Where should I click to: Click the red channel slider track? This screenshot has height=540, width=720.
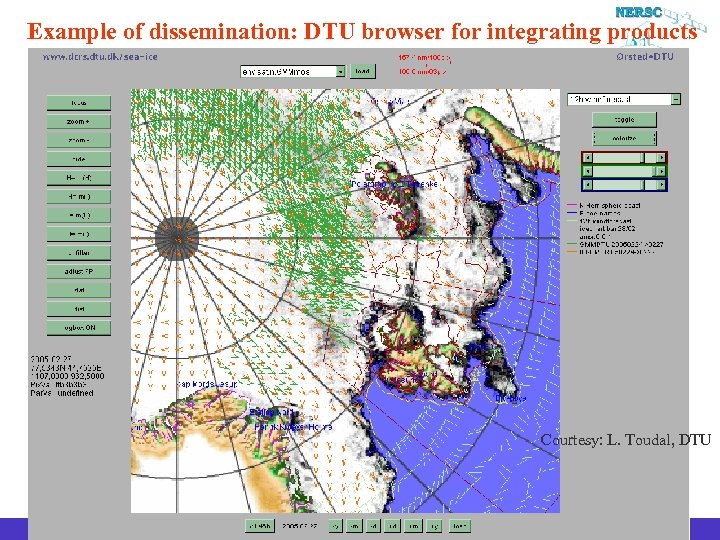(624, 158)
